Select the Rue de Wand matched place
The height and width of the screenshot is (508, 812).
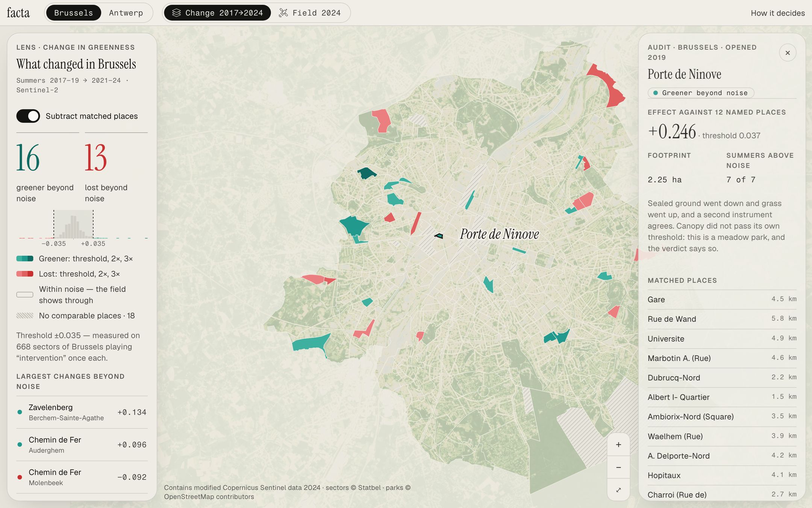pos(722,319)
